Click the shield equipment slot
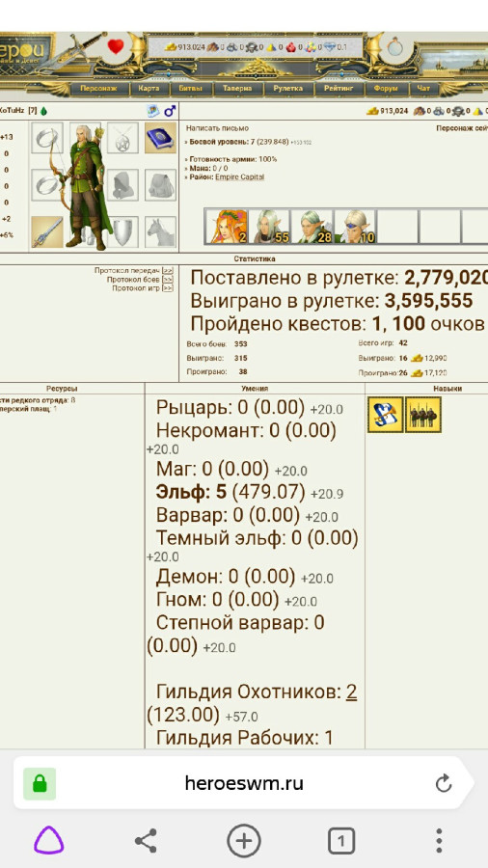The width and height of the screenshot is (488, 868). tap(122, 231)
